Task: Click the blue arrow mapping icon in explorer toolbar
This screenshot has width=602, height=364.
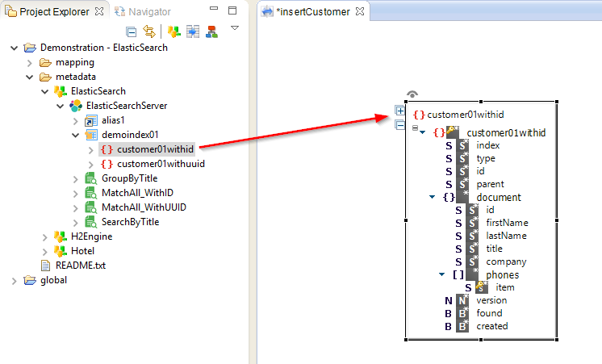Action: coord(193,31)
